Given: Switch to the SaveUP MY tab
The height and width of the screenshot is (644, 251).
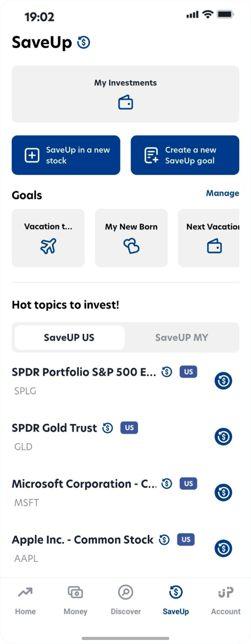Looking at the screenshot, I should (181, 337).
